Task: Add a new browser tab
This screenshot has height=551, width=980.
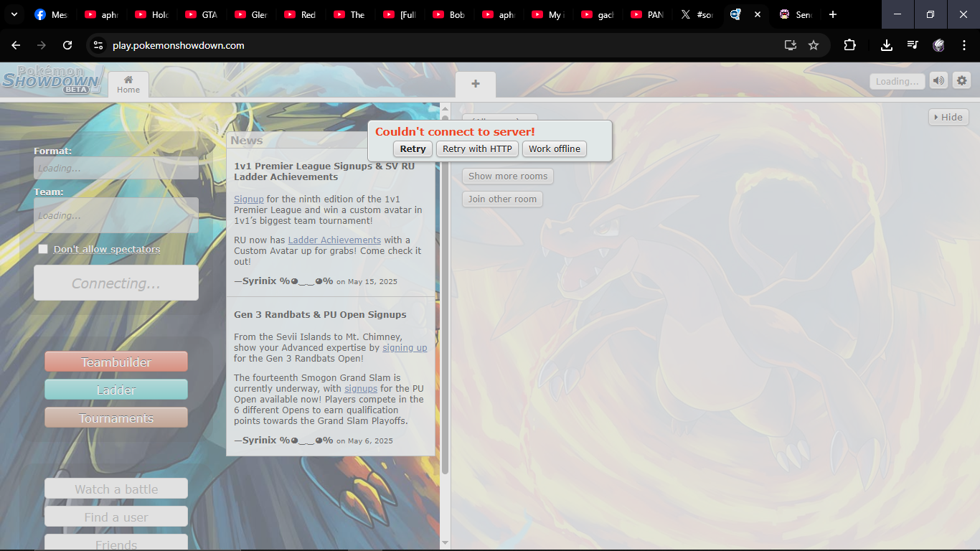Action: (x=832, y=14)
